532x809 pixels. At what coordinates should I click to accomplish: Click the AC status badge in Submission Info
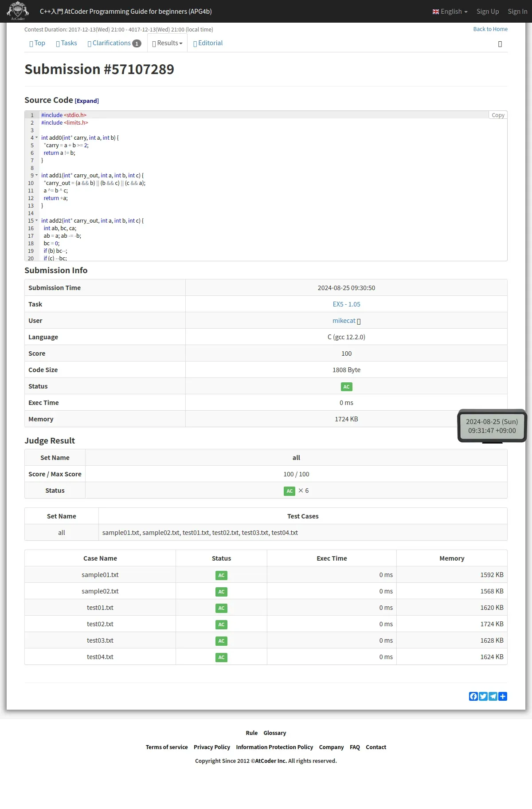point(347,387)
